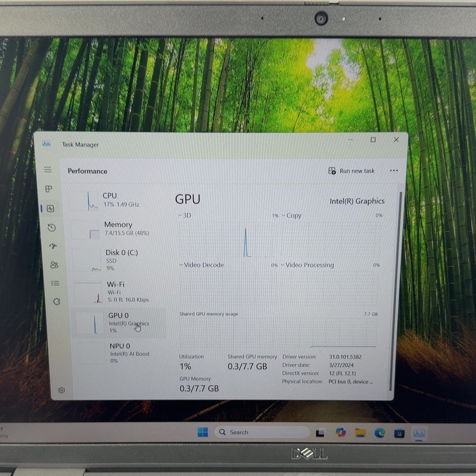Open the Services icon in sidebar
Image resolution: width=476 pixels, height=476 pixels.
point(57,301)
